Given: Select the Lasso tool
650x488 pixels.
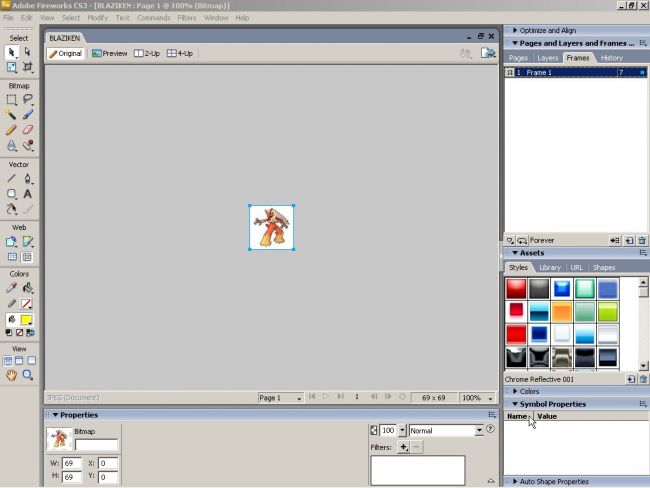Looking at the screenshot, I should coord(28,99).
